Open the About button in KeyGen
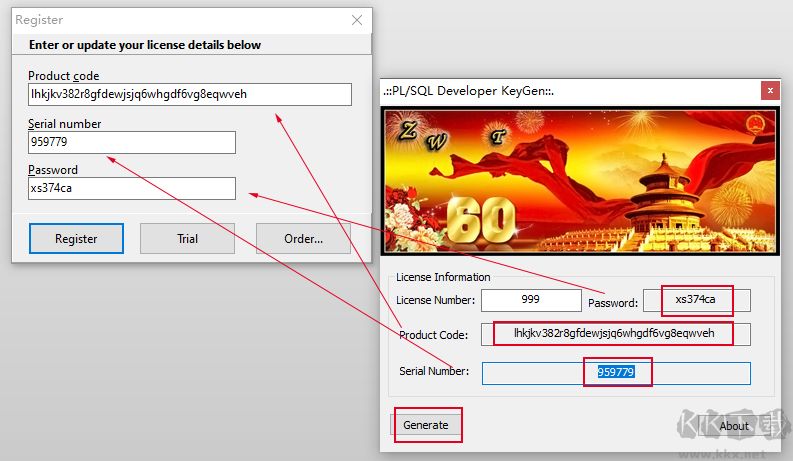The image size is (793, 461). [734, 426]
